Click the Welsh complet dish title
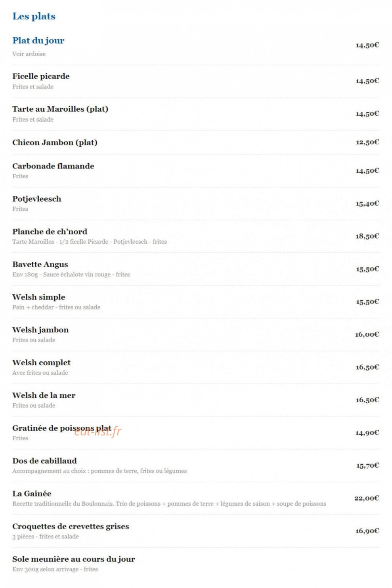The height and width of the screenshot is (588, 392). [41, 363]
